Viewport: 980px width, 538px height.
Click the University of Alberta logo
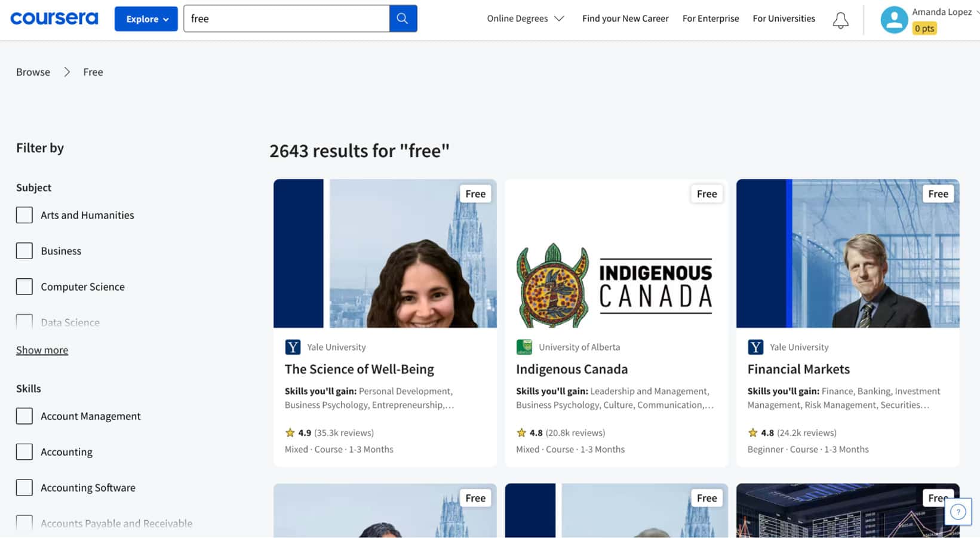click(524, 347)
